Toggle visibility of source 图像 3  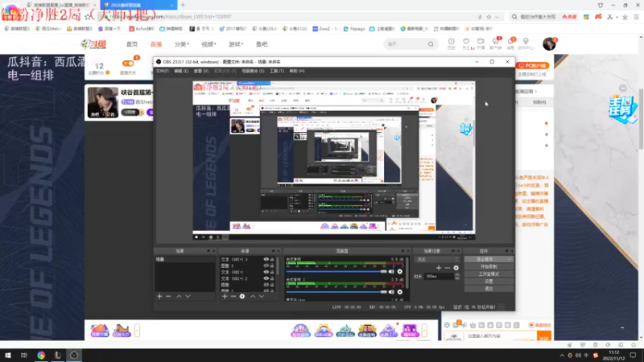coord(266,265)
